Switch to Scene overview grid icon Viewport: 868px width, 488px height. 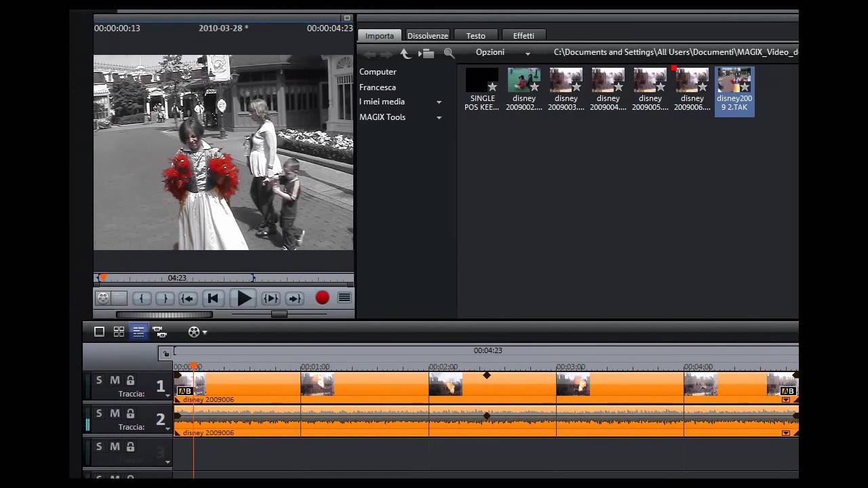click(119, 331)
